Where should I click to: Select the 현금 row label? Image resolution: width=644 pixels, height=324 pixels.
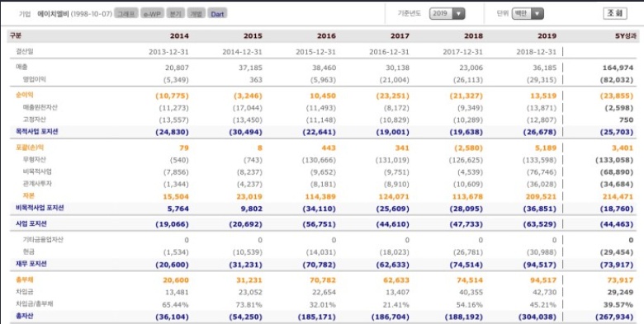point(29,251)
